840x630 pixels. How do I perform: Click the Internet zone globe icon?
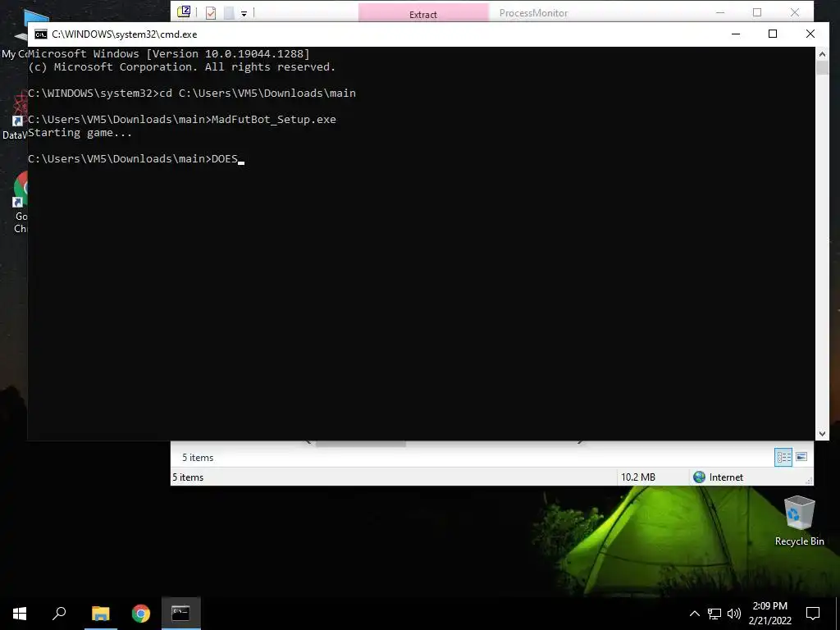click(699, 477)
